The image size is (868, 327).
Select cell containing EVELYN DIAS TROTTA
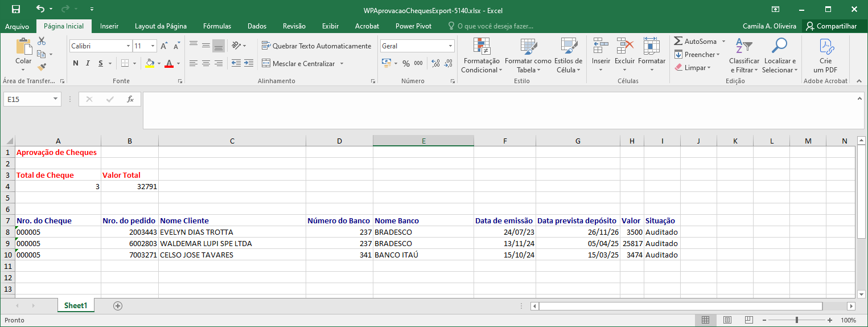[232, 232]
